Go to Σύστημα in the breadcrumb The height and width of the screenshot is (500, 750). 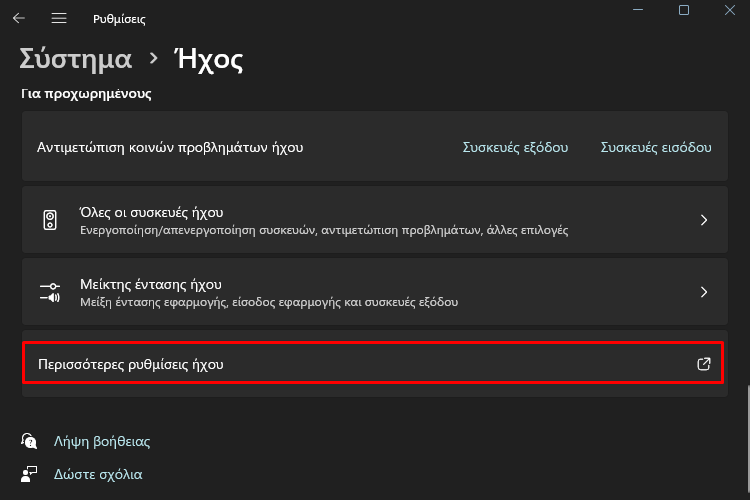coord(76,59)
